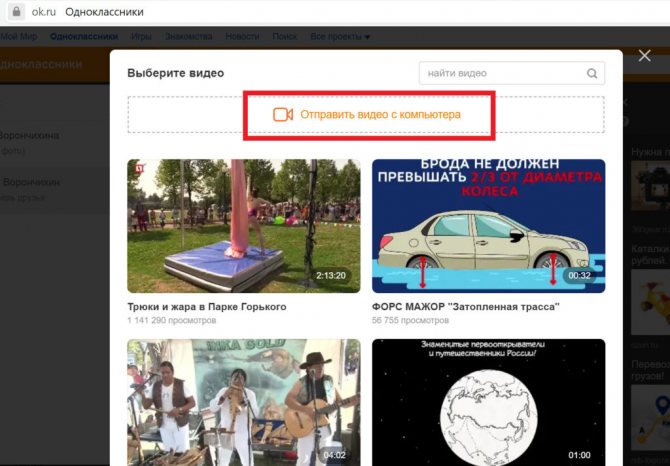Open 'Знакомства' in top navigation
670x466 pixels.
pyautogui.click(x=188, y=37)
